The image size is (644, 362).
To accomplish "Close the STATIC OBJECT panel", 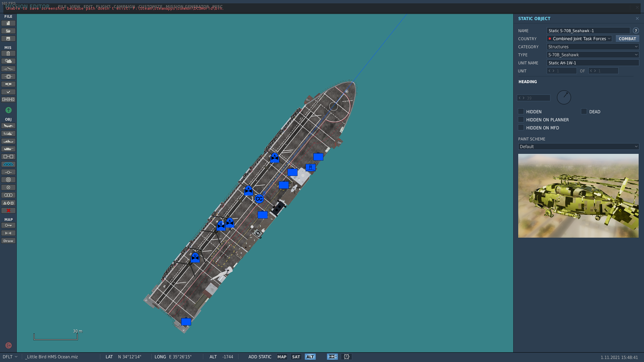I will point(637,18).
